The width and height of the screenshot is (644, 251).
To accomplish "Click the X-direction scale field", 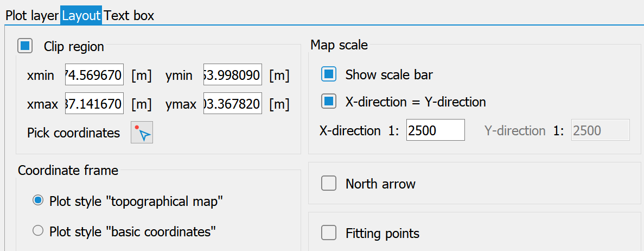I will coord(435,130).
